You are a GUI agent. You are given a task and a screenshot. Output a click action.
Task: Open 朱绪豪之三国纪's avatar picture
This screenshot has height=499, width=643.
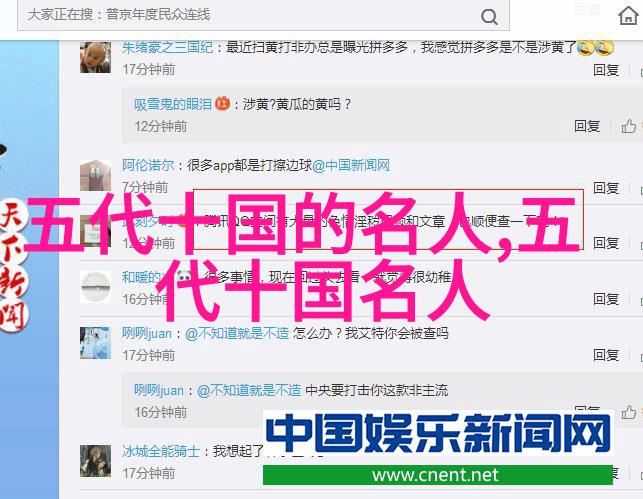coord(95,57)
